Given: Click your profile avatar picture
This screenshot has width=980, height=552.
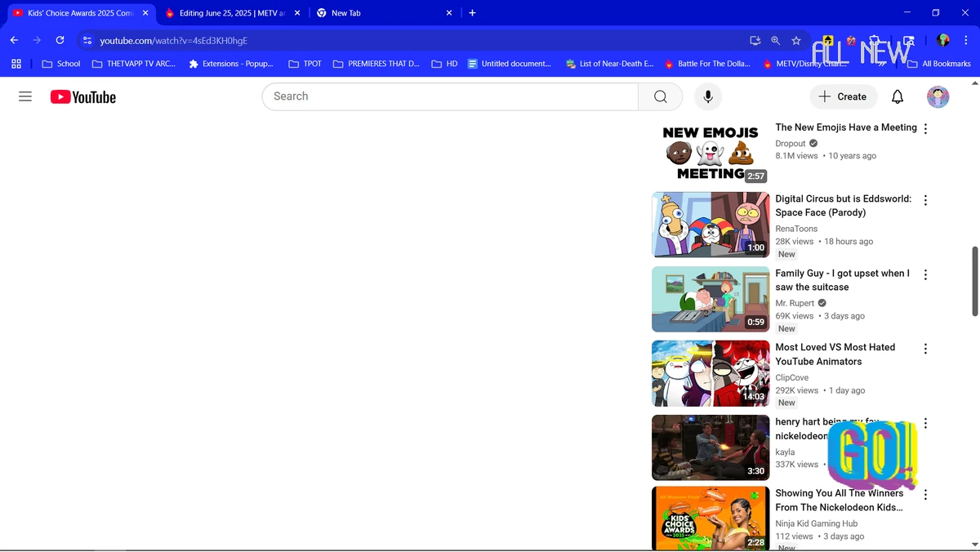Looking at the screenshot, I should 938,96.
